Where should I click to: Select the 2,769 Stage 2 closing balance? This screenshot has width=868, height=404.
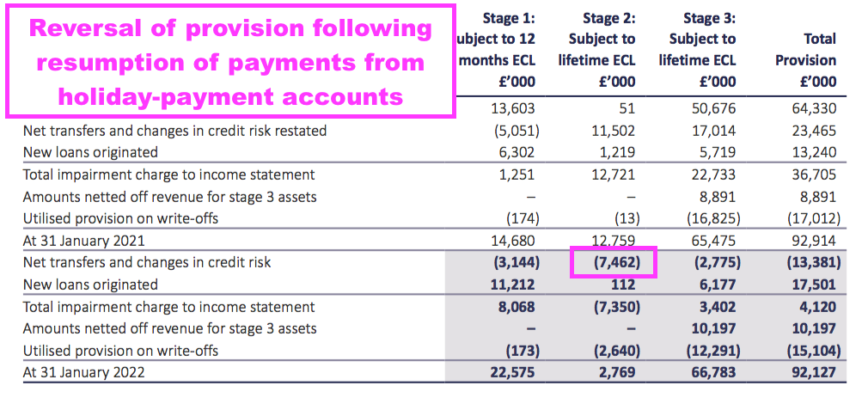(x=618, y=372)
